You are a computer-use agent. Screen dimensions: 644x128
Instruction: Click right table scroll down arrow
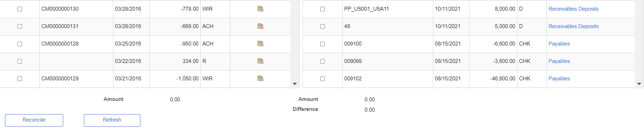pyautogui.click(x=639, y=84)
